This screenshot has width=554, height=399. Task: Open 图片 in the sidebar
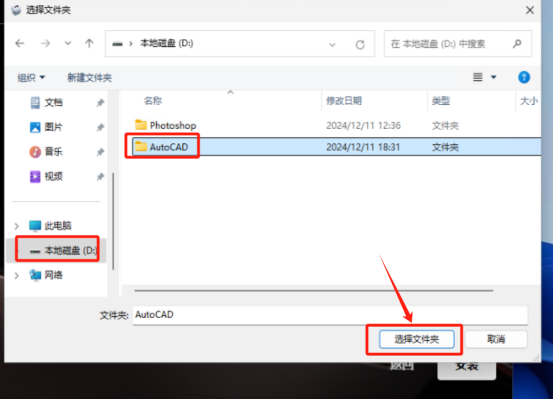pos(46,127)
